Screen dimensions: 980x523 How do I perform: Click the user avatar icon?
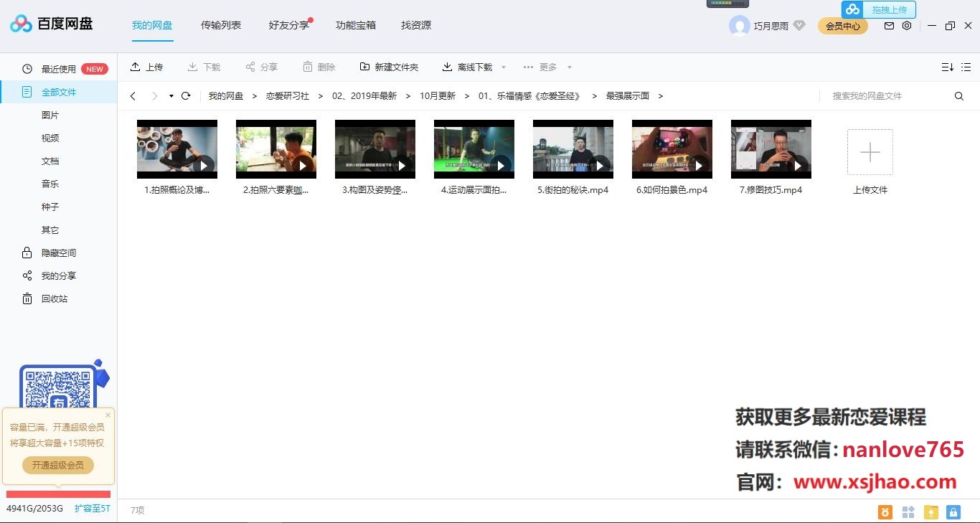[739, 26]
